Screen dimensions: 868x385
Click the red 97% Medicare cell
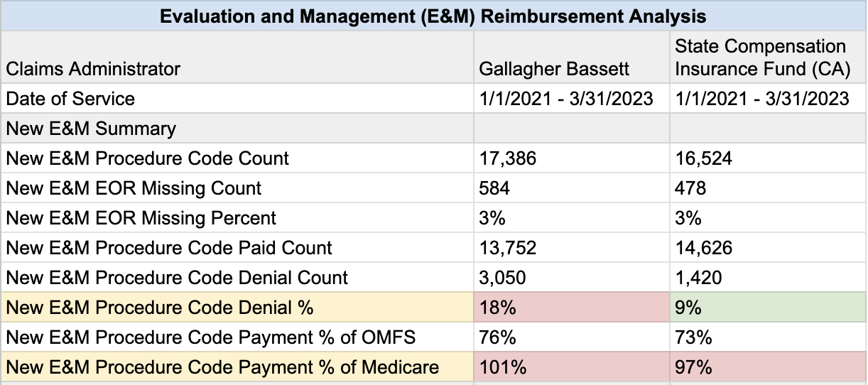[x=768, y=367]
